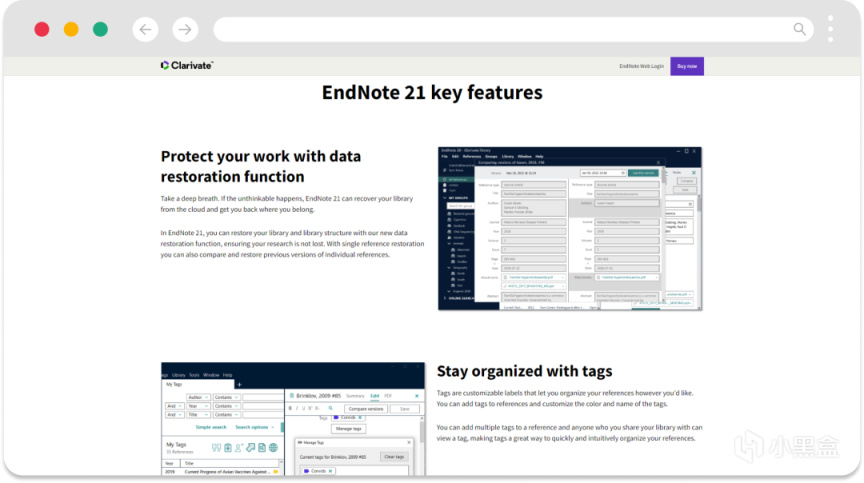The height and width of the screenshot is (483, 864).
Task: Switch to Simple search
Action: [210, 427]
